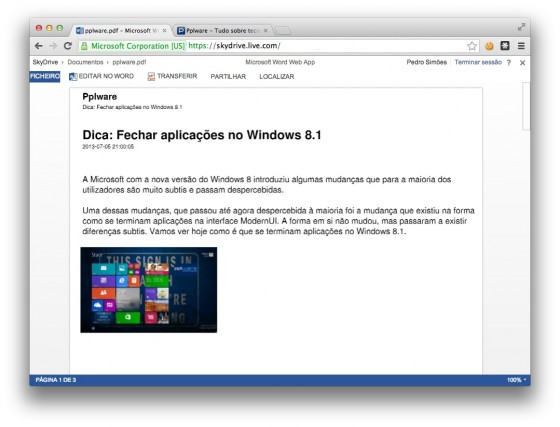Open the 100% zoom dropdown

point(516,380)
